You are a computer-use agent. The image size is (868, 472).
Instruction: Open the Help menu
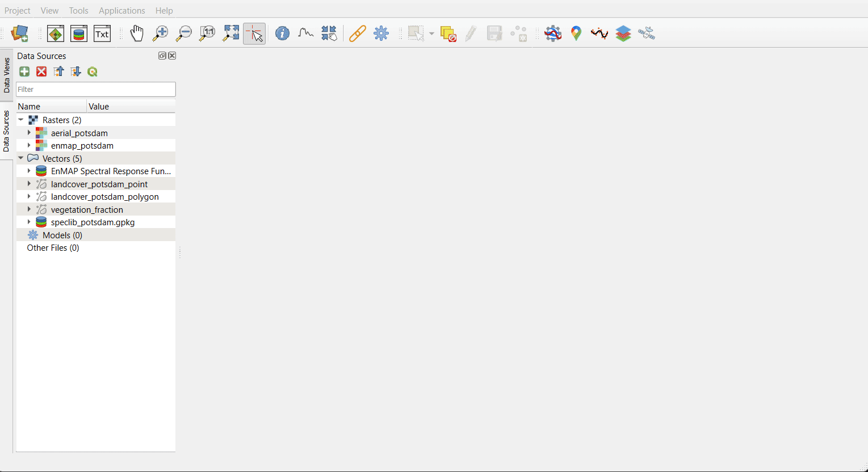coord(164,10)
